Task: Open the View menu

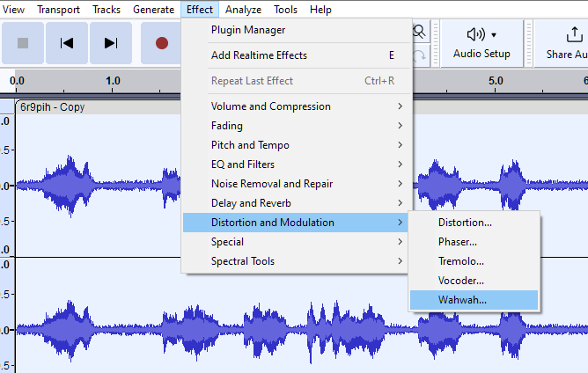Action: click(13, 10)
